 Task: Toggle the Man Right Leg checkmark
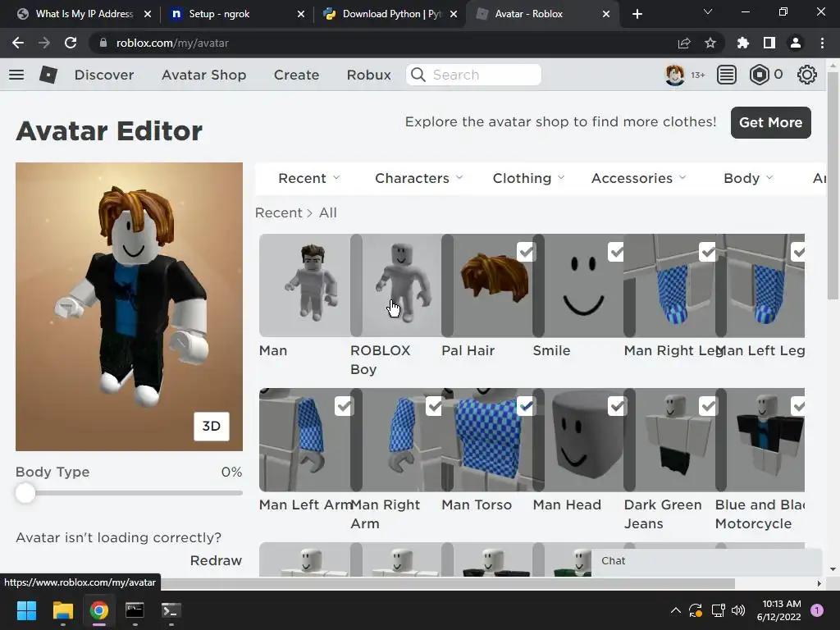[708, 251]
